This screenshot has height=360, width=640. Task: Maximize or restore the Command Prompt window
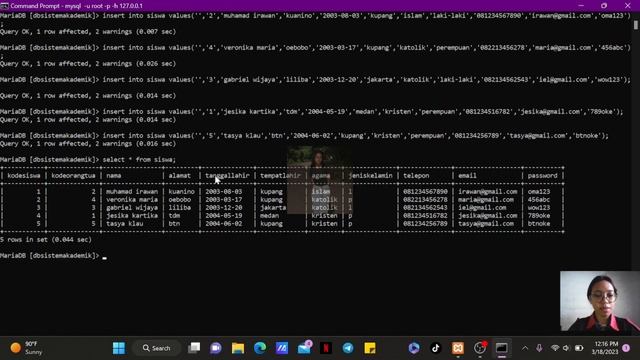[x=604, y=6]
